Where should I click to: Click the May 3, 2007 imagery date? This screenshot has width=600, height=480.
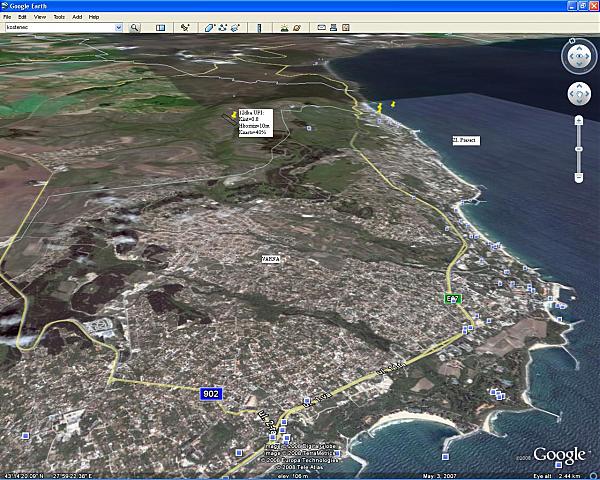tap(440, 476)
